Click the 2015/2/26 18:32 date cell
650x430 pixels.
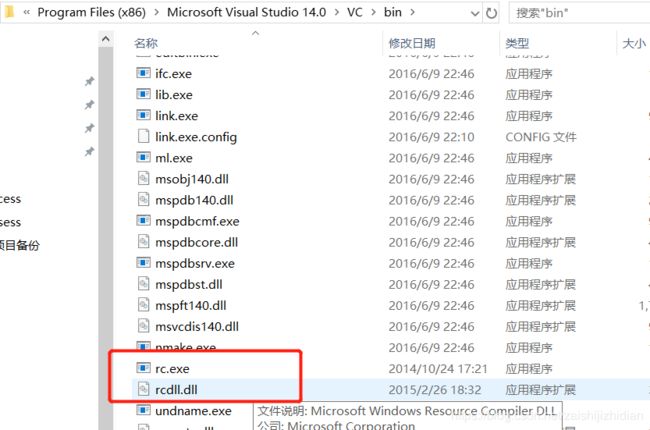434,390
